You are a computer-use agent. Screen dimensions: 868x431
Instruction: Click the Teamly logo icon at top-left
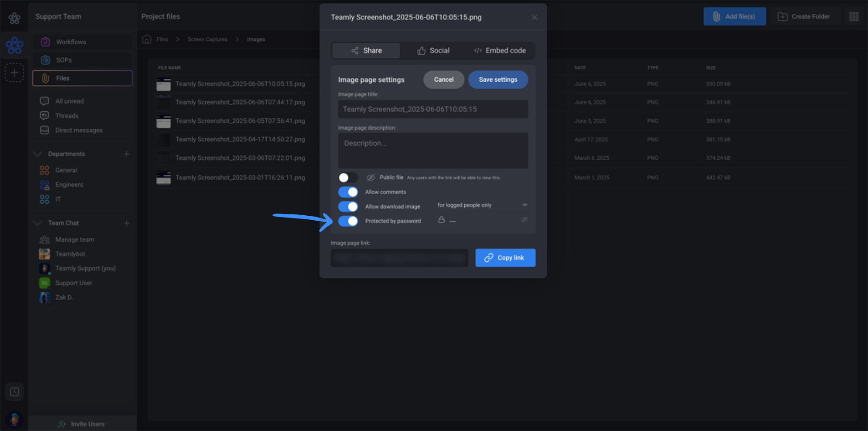click(14, 18)
